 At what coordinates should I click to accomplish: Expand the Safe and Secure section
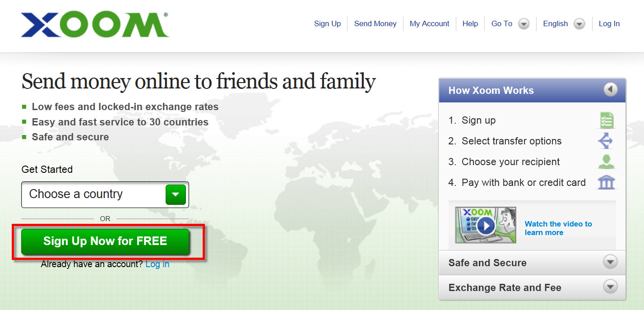610,262
